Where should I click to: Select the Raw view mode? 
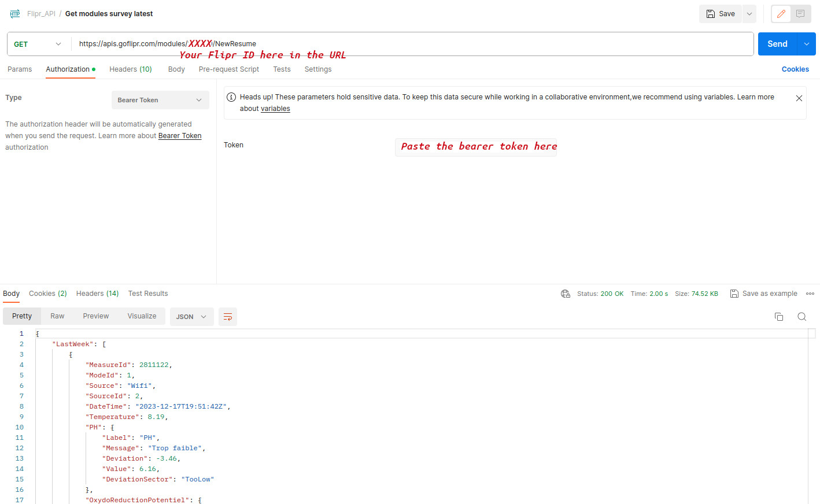click(x=57, y=316)
